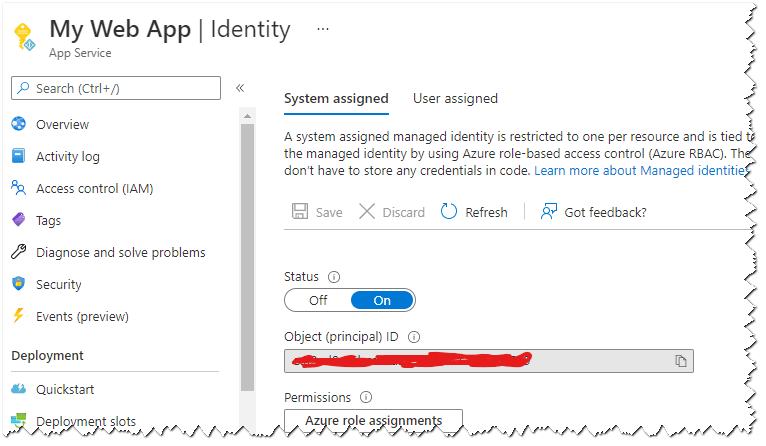Click the Discard button label
The image size is (766, 446).
[x=404, y=212]
